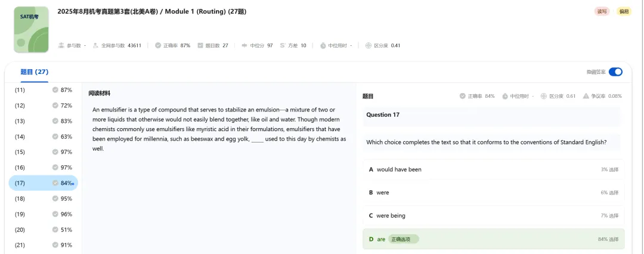Click the 题目数 icon in header stats

[x=200, y=45]
